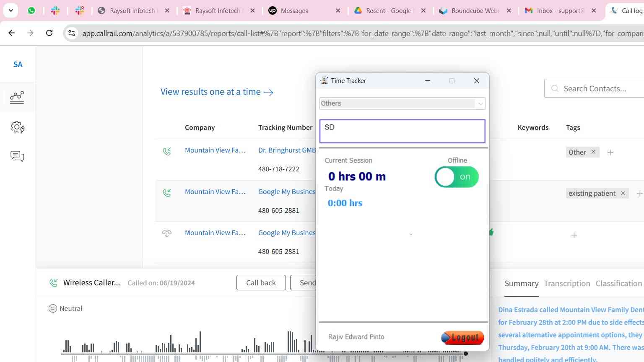644x362 pixels.
Task: Close the Time Tracker window
Action: pos(476,81)
